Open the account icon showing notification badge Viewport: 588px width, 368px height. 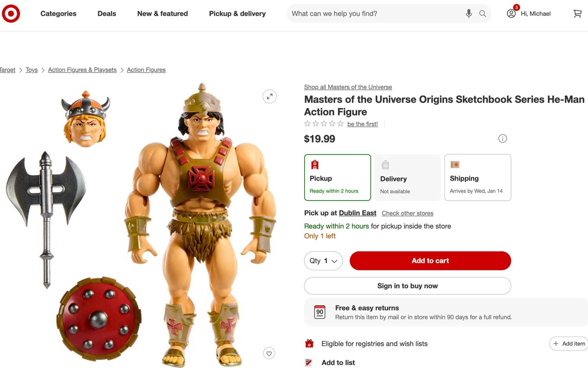coord(511,13)
